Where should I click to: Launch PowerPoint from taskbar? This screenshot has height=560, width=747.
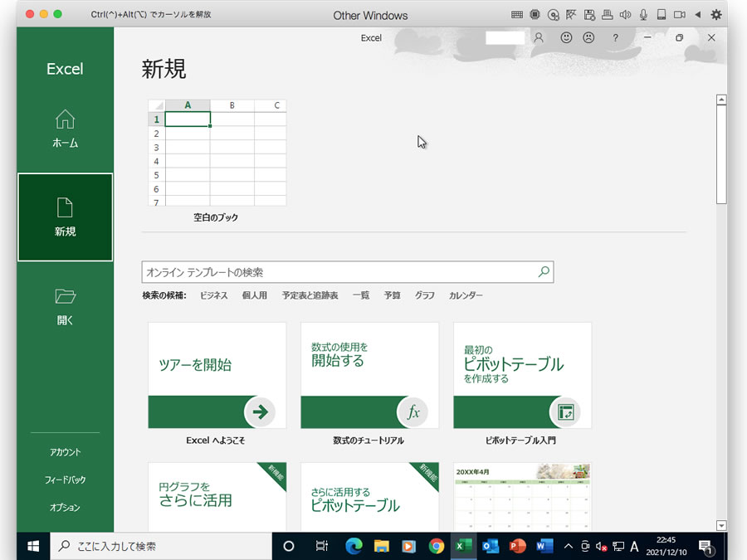point(517,546)
